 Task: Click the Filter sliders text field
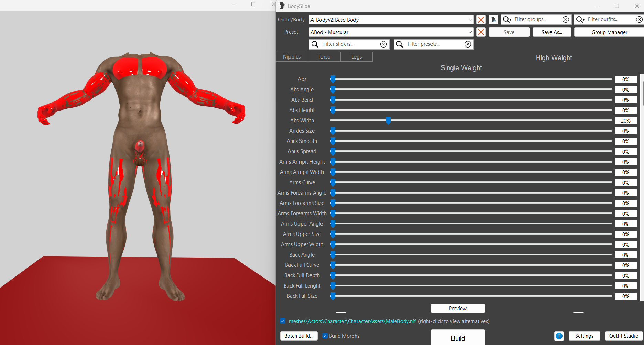(x=350, y=44)
